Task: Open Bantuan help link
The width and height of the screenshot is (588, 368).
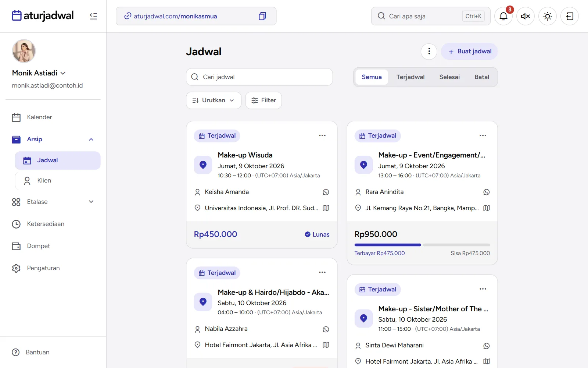Action: (x=53, y=352)
